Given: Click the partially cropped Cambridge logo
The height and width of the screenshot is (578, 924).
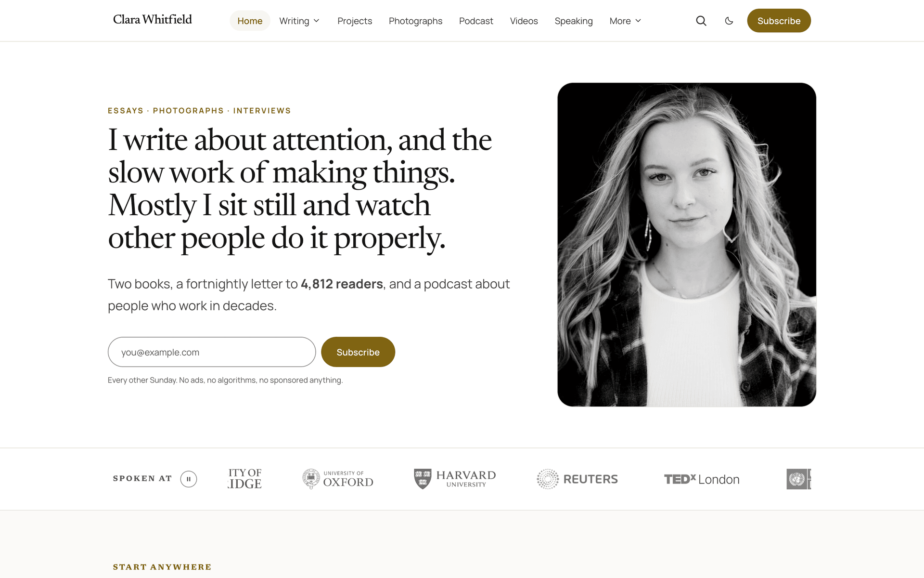Looking at the screenshot, I should [244, 479].
